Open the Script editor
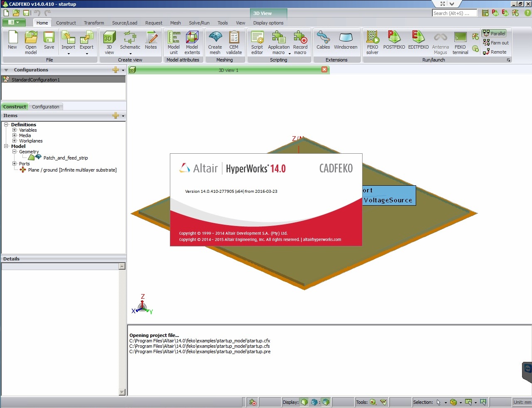 [257, 42]
